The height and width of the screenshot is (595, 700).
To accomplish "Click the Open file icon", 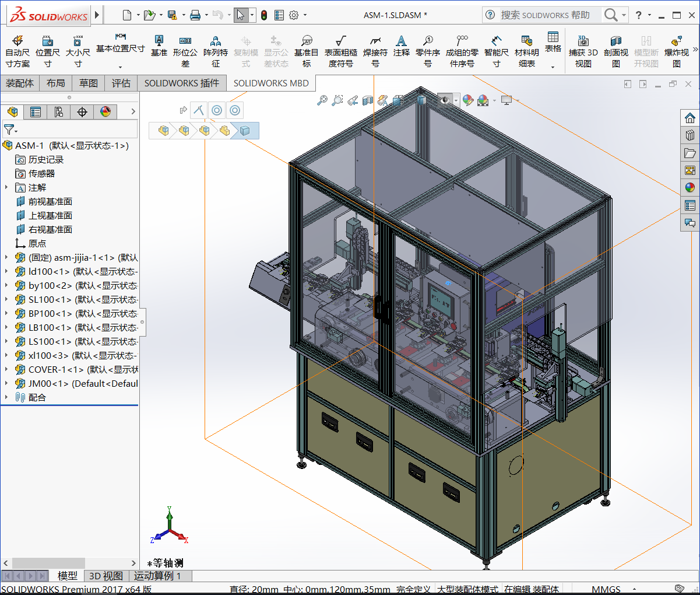I will click(149, 15).
